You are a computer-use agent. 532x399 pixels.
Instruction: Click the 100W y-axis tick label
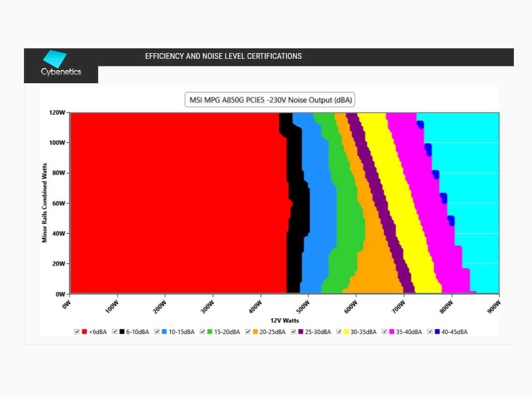pos(57,143)
